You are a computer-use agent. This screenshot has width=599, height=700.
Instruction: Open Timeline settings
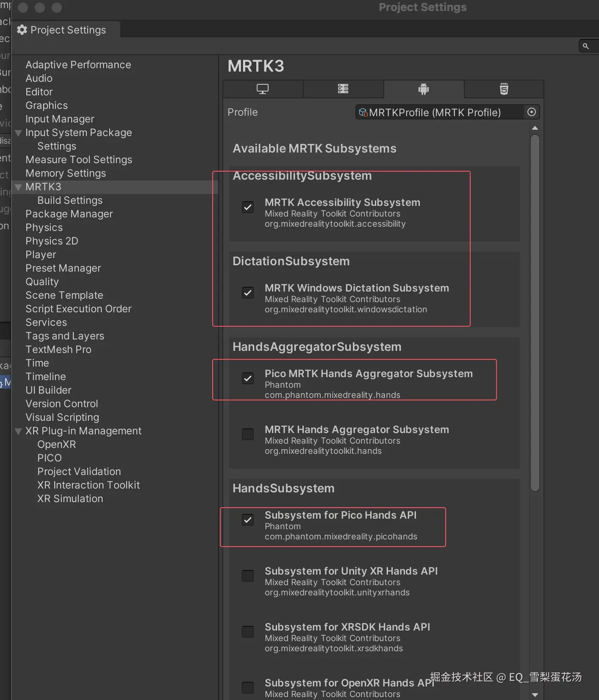(46, 377)
